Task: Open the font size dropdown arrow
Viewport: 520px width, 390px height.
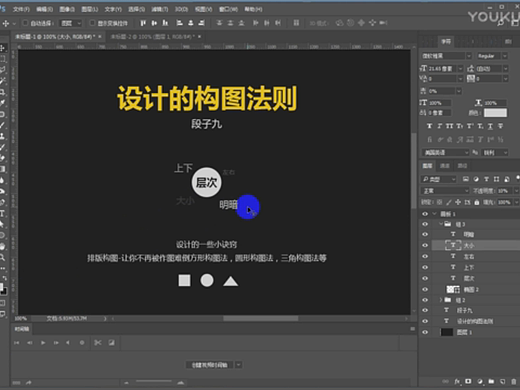Action: [x=460, y=69]
